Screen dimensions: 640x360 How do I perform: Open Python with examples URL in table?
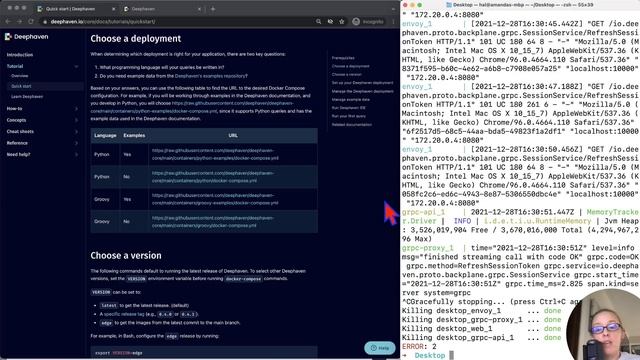pyautogui.click(x=215, y=154)
